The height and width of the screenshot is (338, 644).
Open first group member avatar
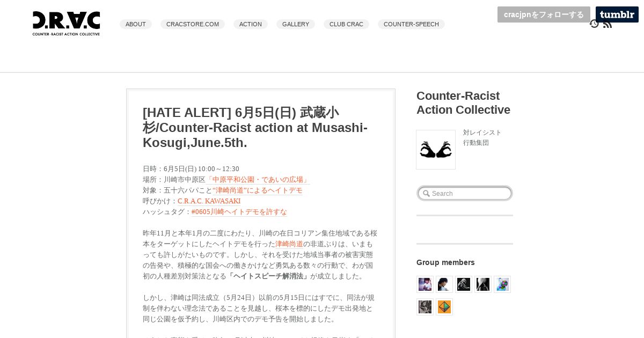[x=425, y=284]
